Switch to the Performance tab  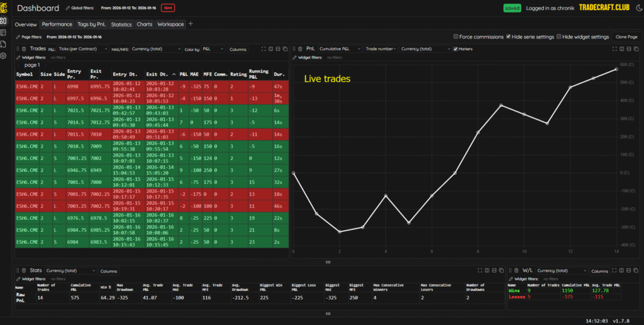point(57,25)
